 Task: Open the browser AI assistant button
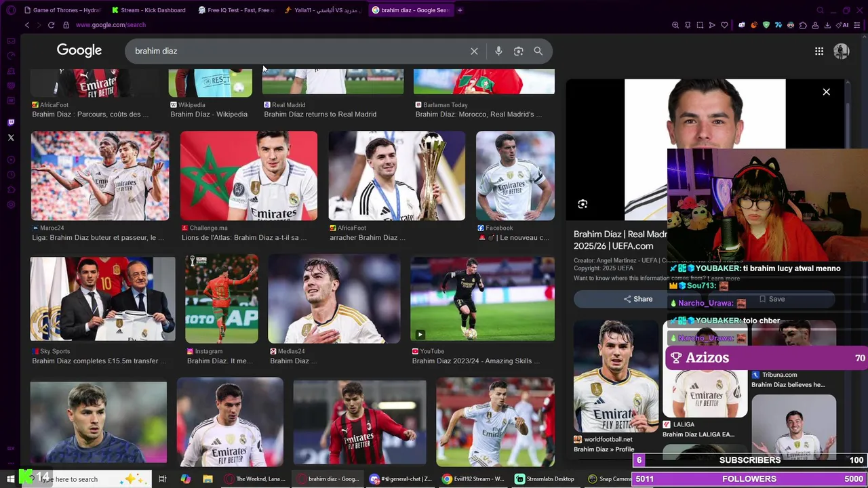click(x=843, y=25)
